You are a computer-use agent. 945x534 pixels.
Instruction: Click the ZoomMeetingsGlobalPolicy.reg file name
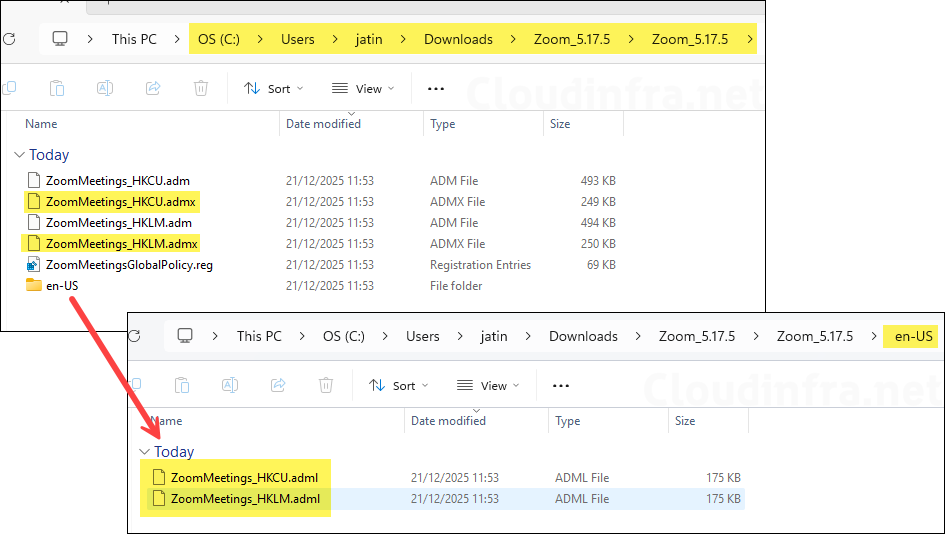point(129,265)
